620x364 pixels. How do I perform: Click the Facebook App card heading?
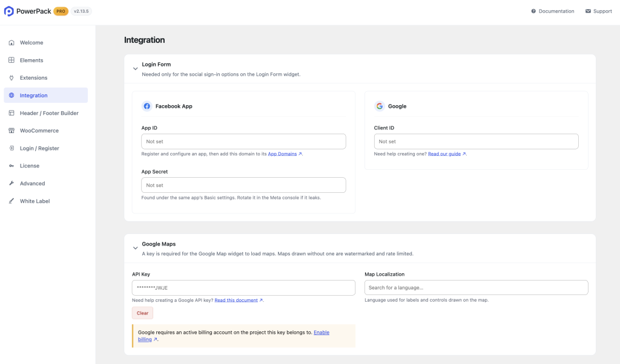tap(174, 106)
